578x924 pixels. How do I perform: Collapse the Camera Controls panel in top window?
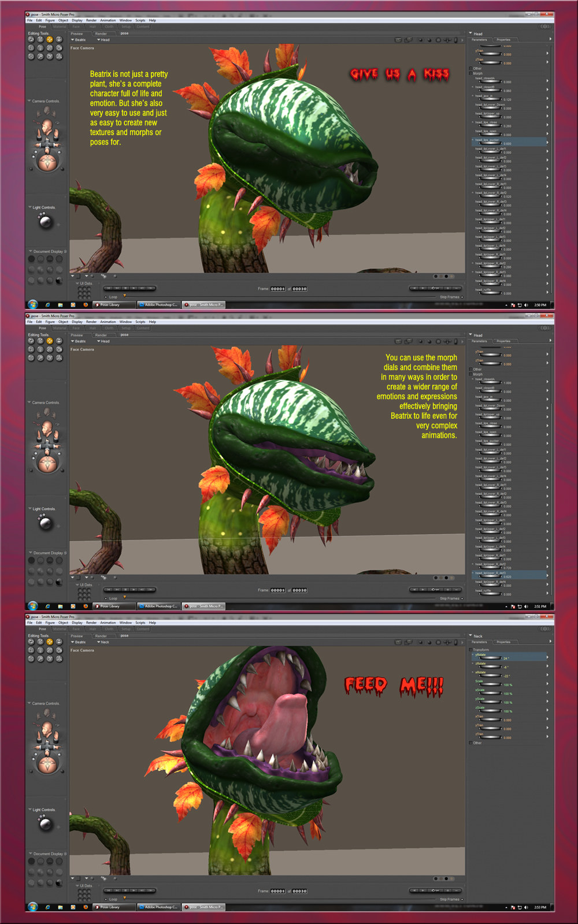[29, 101]
